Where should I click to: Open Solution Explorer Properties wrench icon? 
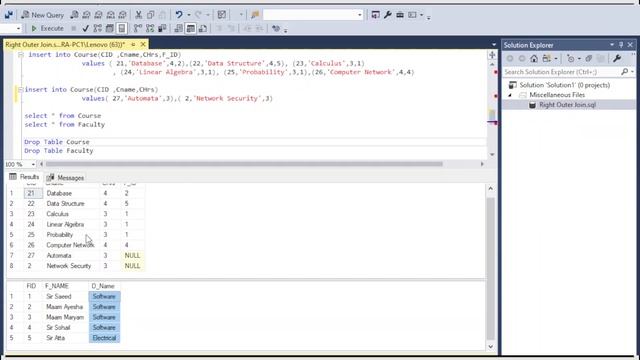pos(617,59)
